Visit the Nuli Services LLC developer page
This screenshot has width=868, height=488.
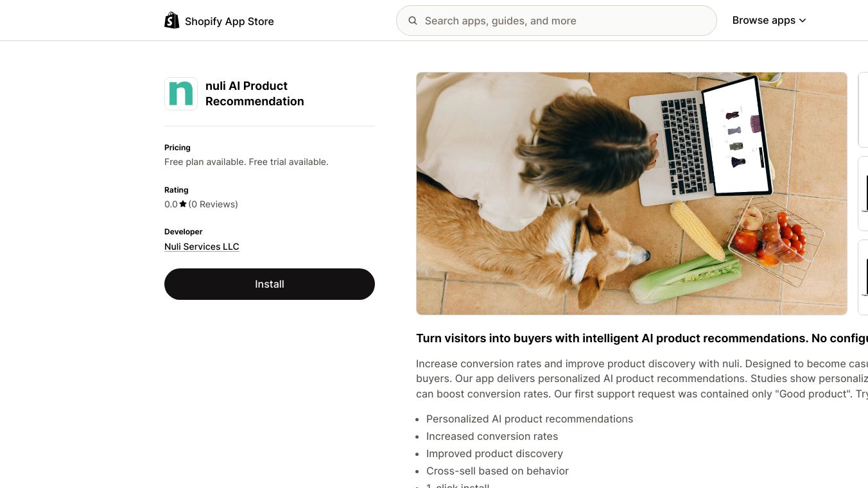(x=202, y=247)
